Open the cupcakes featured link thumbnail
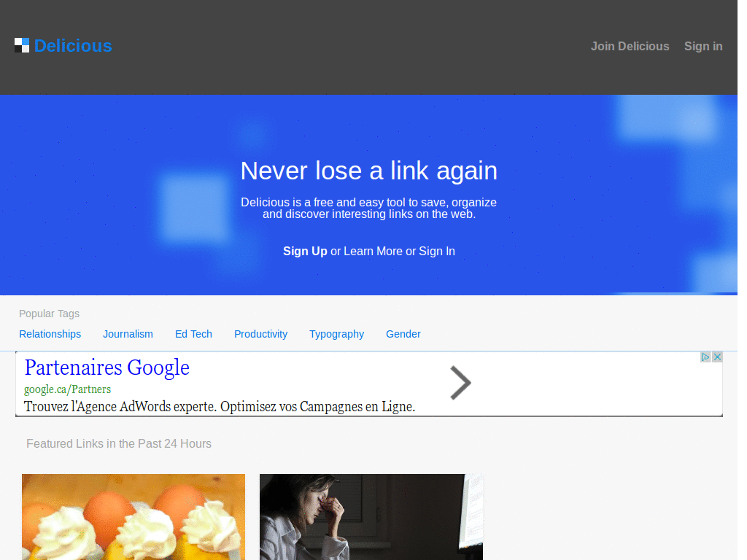 133,517
